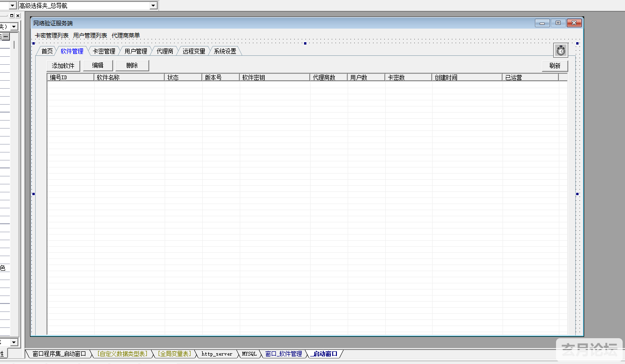Screen dimensions: 625x364
Task: Switch to the MYSQL bottom tab
Action: point(249,354)
